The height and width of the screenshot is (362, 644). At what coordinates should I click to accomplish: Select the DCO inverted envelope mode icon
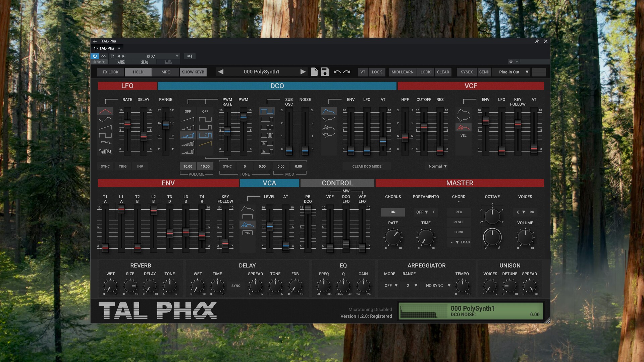329,119
